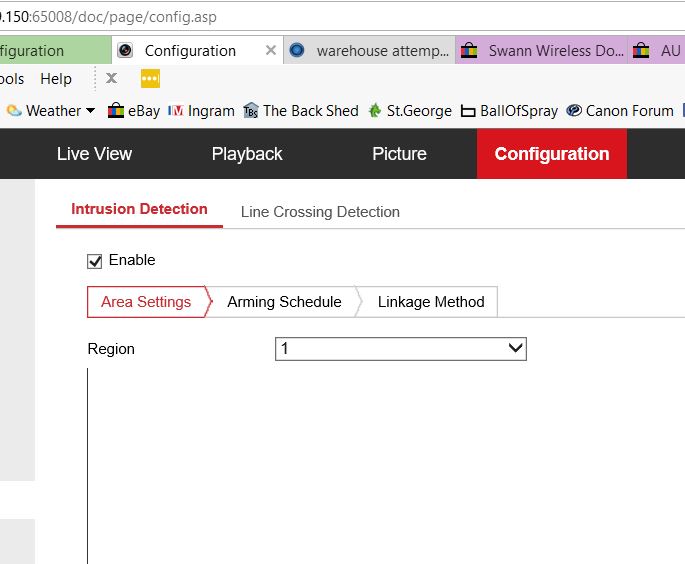Screen dimensions: 685x564
Task: Open the Help menu
Action: click(56, 79)
